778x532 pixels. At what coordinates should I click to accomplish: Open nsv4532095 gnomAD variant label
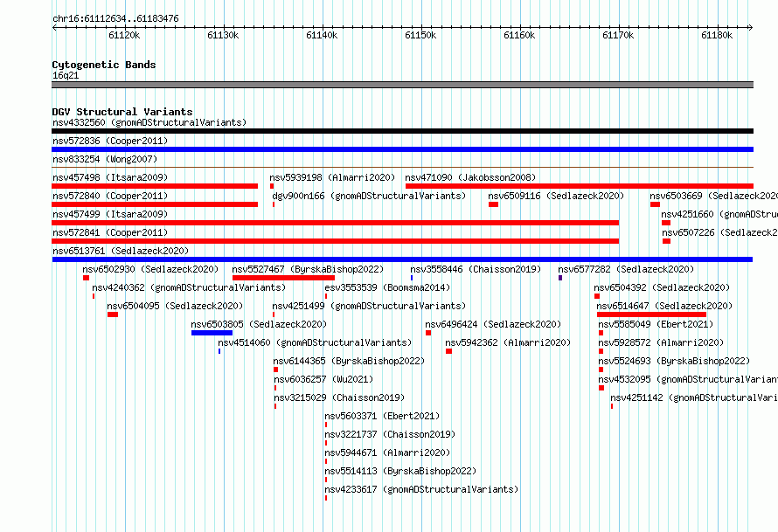coord(688,379)
